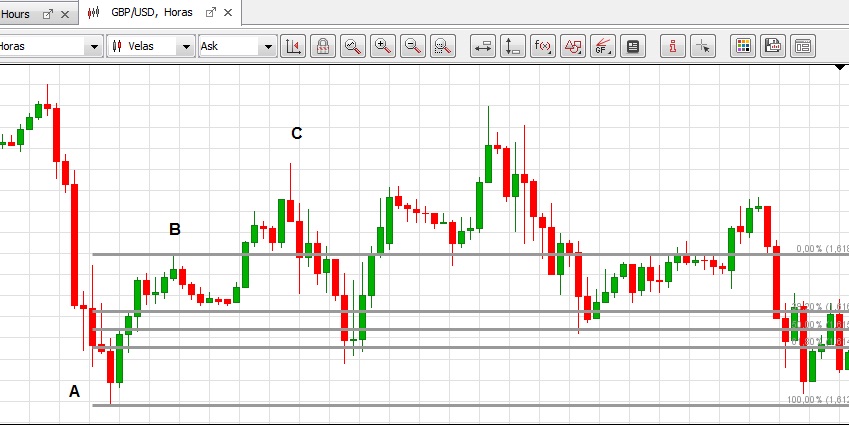Screen dimensions: 849x425
Task: Toggle the crosshair cursor pointer
Action: (703, 46)
